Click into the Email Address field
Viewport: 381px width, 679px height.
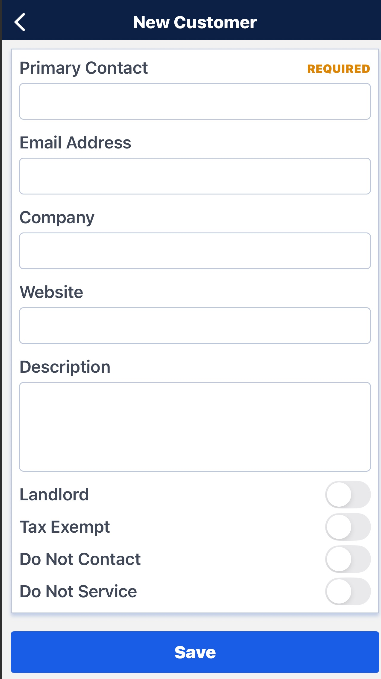pyautogui.click(x=195, y=176)
